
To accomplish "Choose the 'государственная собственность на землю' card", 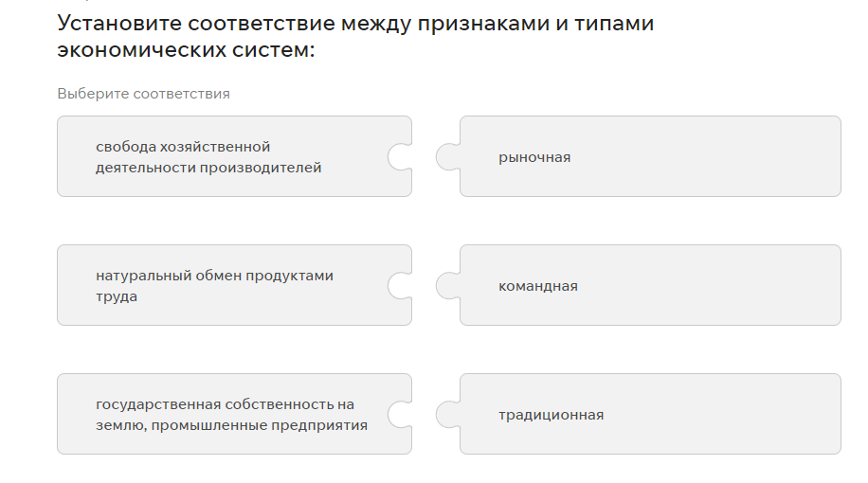I will 234,414.
